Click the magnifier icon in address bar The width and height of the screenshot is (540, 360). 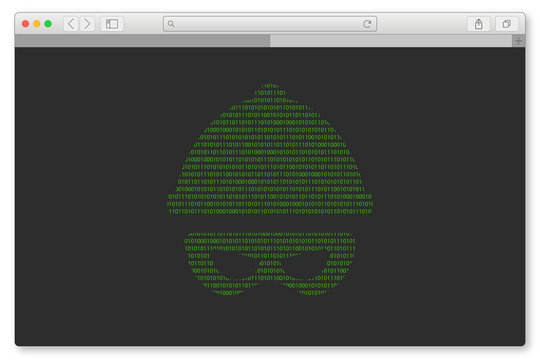coord(171,24)
